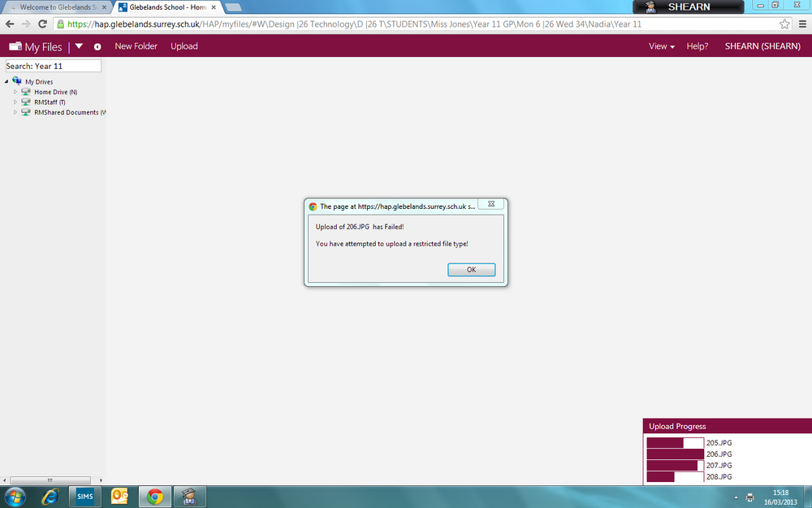This screenshot has width=812, height=508.
Task: Open the Upload option
Action: [x=184, y=46]
